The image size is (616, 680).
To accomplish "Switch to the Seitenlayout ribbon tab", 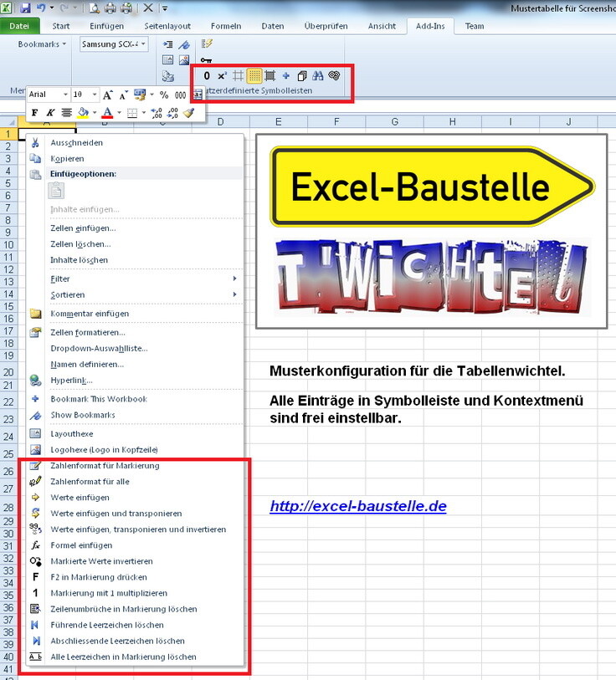I will 167,26.
